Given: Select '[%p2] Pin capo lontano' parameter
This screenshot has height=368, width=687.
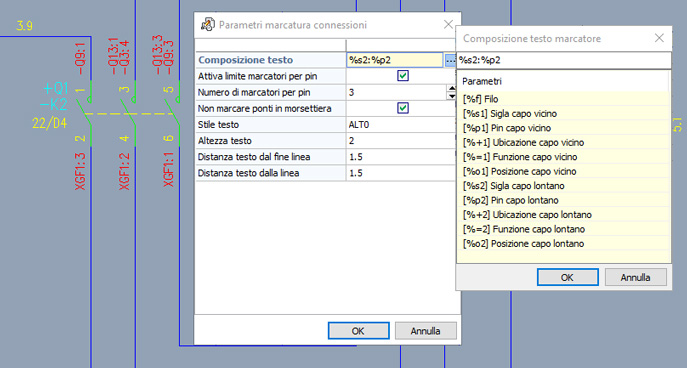Looking at the screenshot, I should [x=564, y=200].
